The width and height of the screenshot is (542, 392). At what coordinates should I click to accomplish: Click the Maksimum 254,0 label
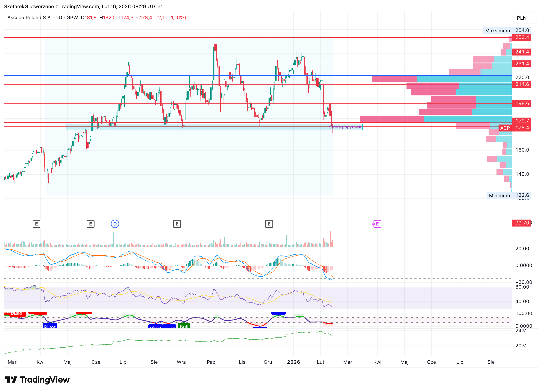pos(507,31)
